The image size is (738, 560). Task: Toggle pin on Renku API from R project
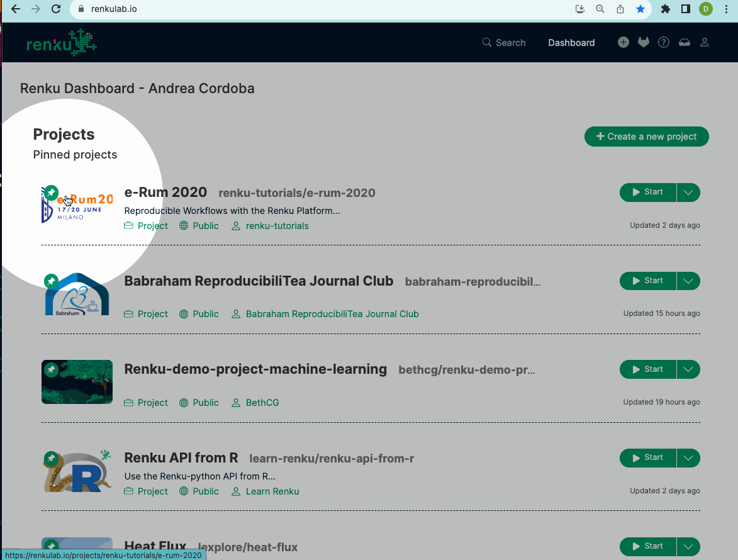click(x=51, y=458)
